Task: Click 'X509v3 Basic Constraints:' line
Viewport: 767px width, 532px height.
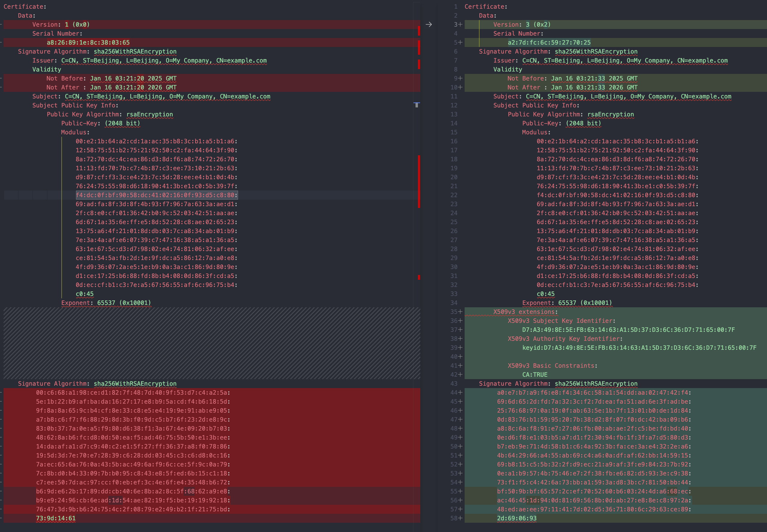Action: [553, 366]
